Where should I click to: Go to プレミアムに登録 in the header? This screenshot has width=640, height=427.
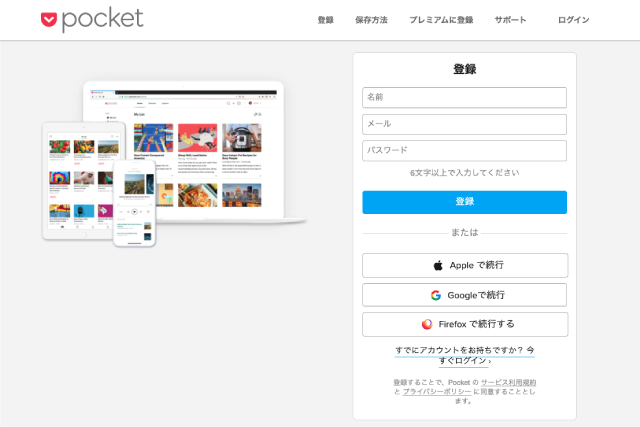point(441,20)
